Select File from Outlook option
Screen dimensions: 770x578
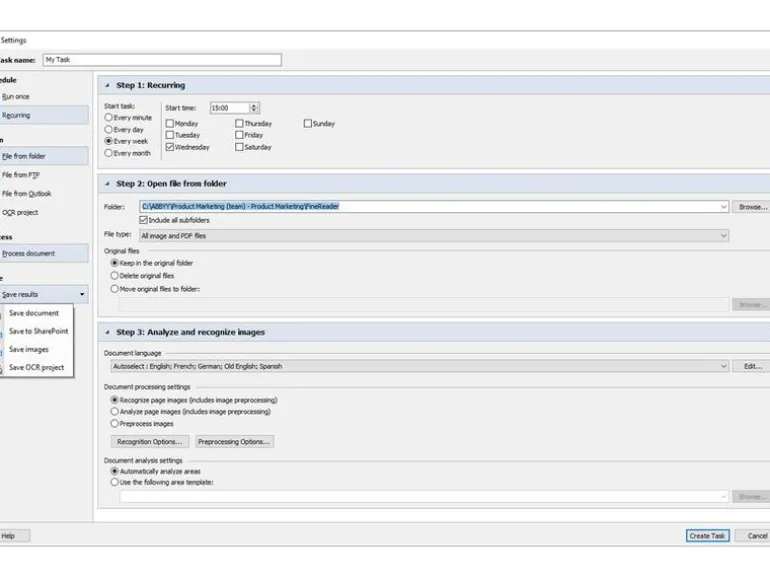pyautogui.click(x=43, y=193)
